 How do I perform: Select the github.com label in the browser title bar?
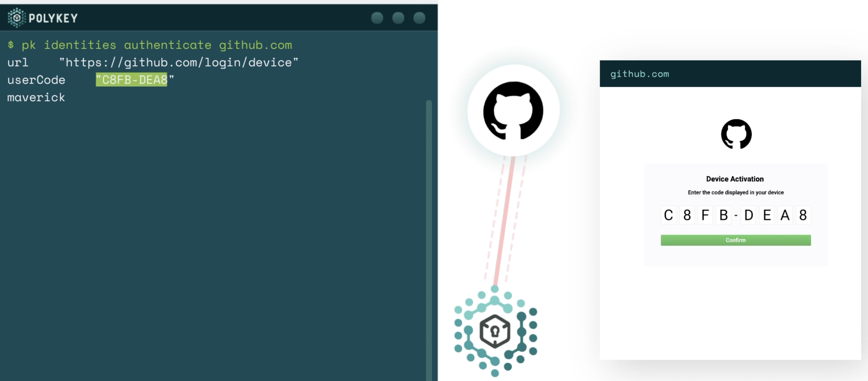(x=640, y=74)
